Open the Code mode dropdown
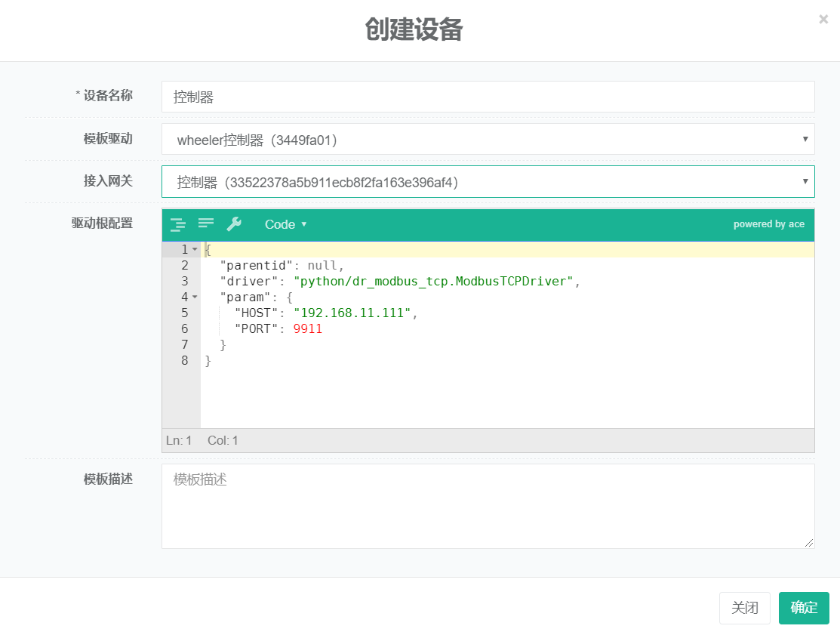Viewport: 840px width, 635px height. (285, 224)
